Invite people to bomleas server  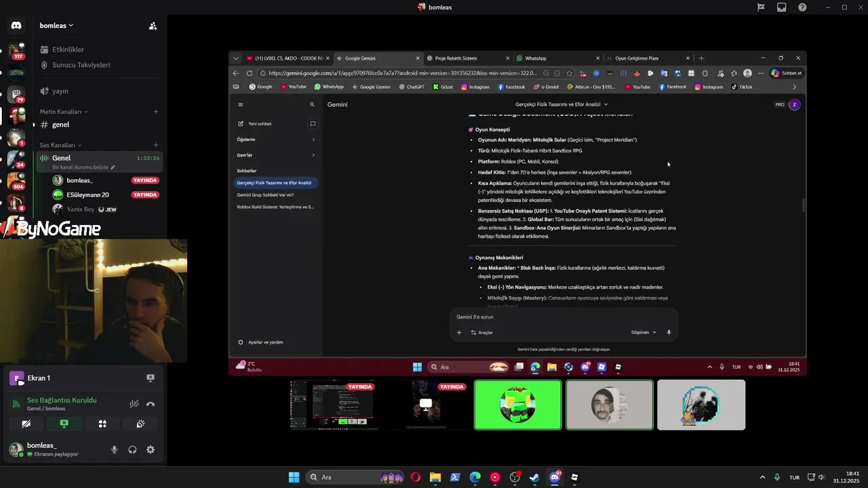click(153, 26)
